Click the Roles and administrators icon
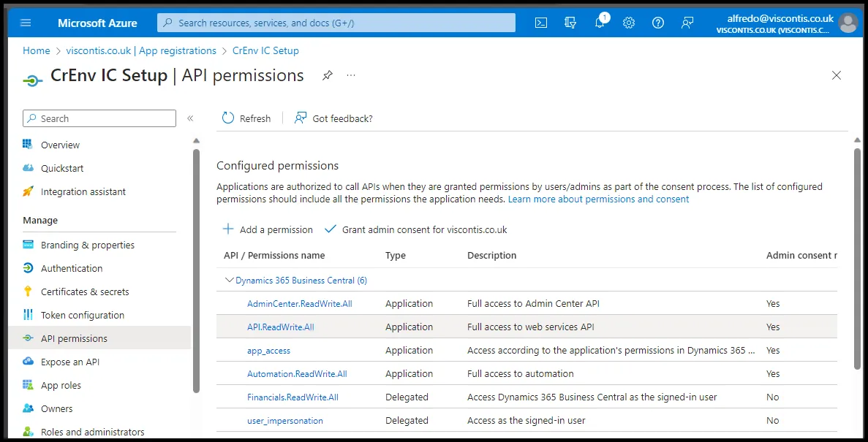 coord(28,432)
